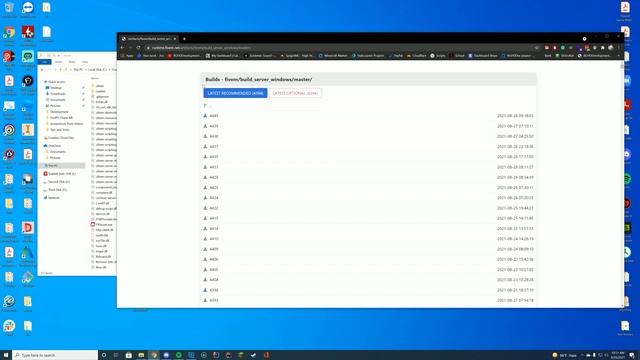The height and width of the screenshot is (360, 640).
Task: Click LATEST RECOMMENDED build button
Action: click(x=235, y=93)
